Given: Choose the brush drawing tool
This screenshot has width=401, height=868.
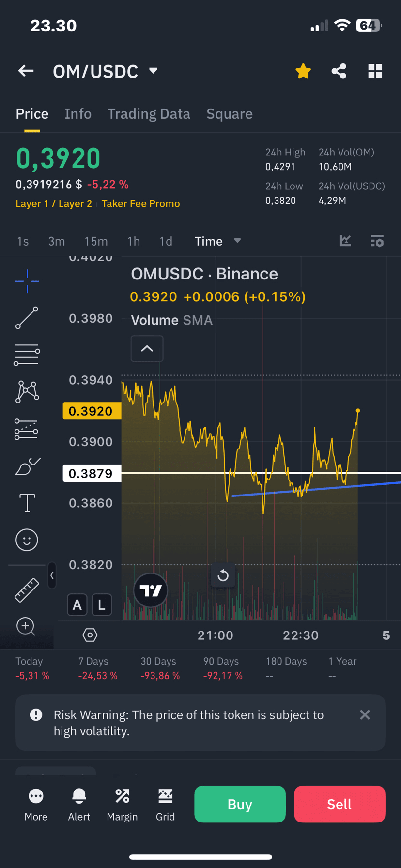Looking at the screenshot, I should [27, 466].
